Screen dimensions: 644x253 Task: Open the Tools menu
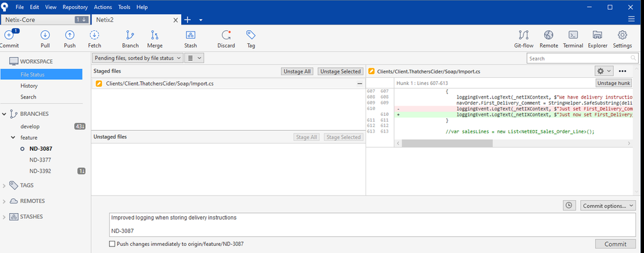tap(124, 7)
